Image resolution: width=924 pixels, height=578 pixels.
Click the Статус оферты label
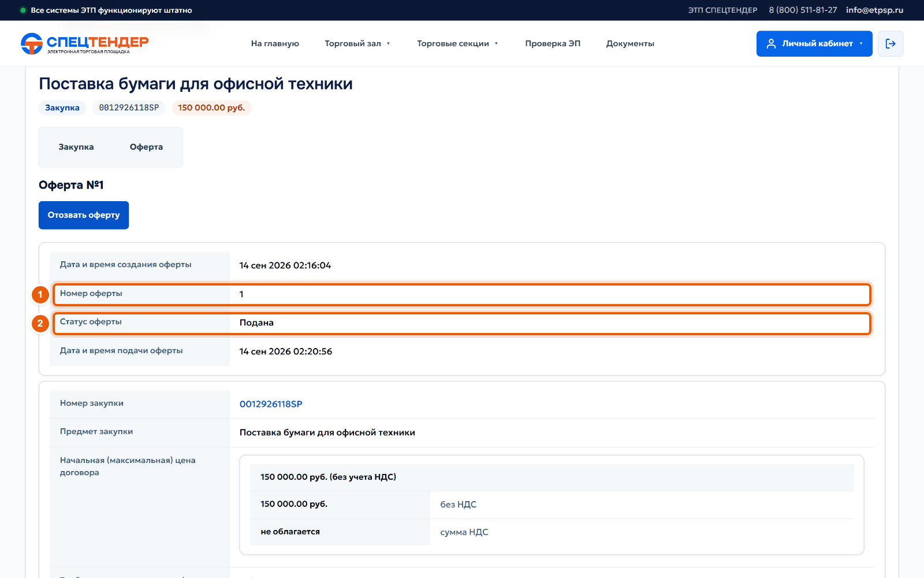pyautogui.click(x=91, y=322)
